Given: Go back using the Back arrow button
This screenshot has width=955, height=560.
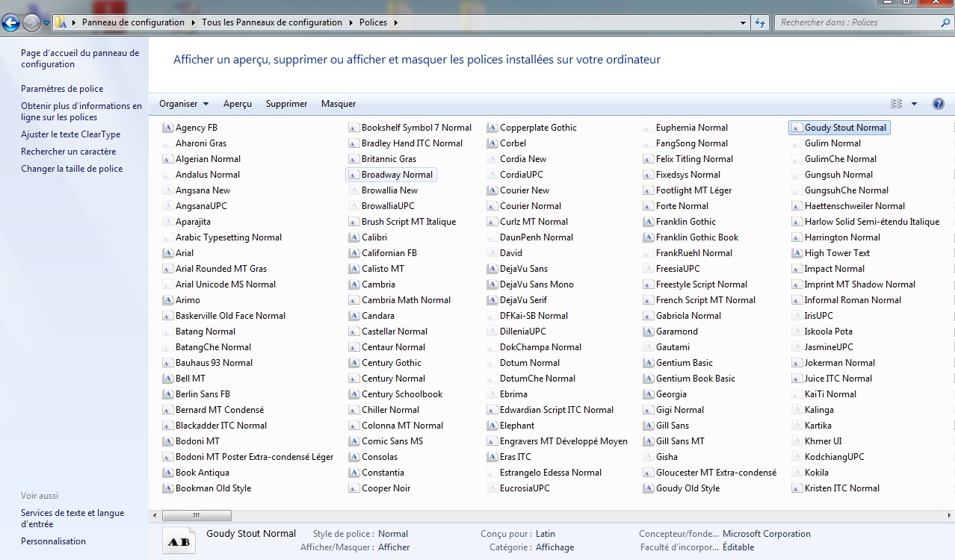Looking at the screenshot, I should (10, 22).
